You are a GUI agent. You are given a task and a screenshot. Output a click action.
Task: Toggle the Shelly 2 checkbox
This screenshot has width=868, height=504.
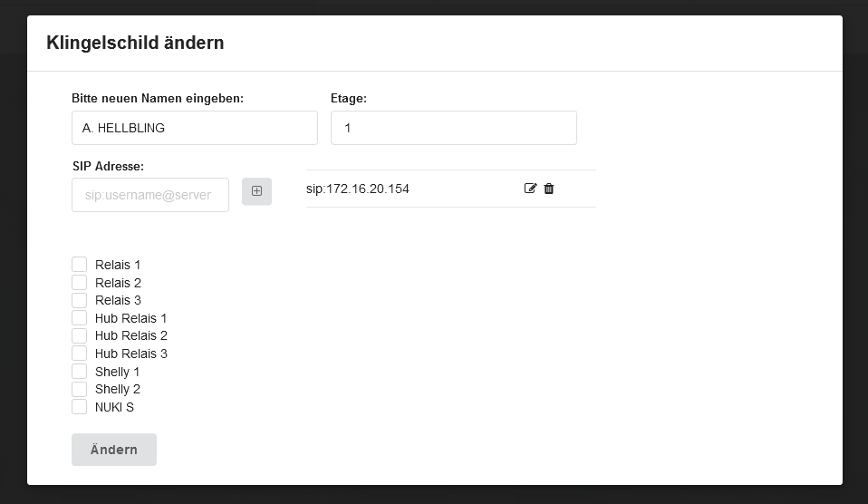[x=79, y=389]
